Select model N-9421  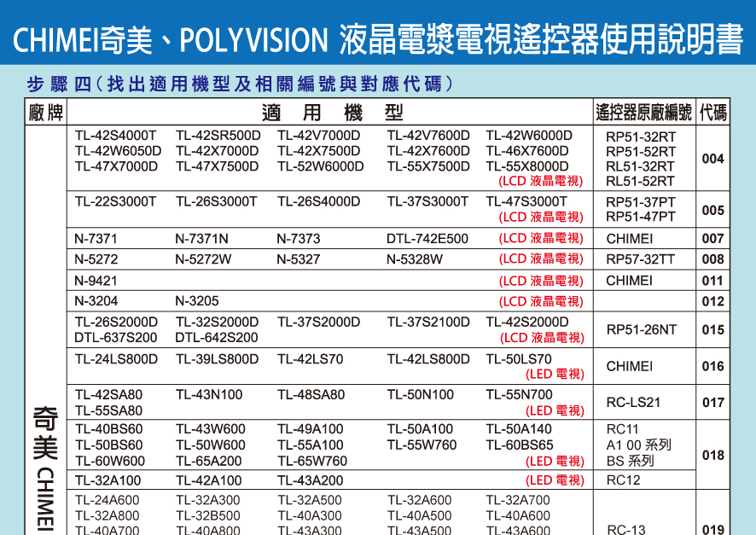96,281
